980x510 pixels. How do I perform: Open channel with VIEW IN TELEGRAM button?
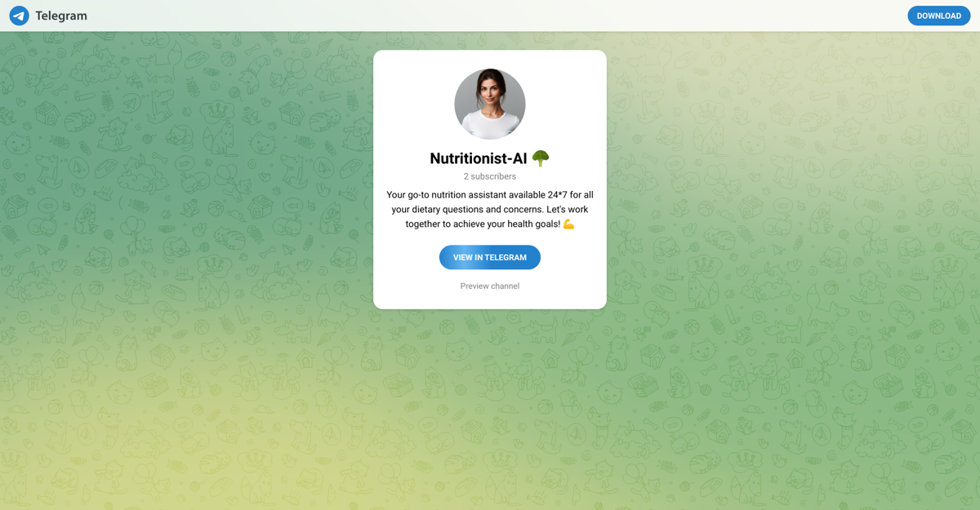point(490,257)
